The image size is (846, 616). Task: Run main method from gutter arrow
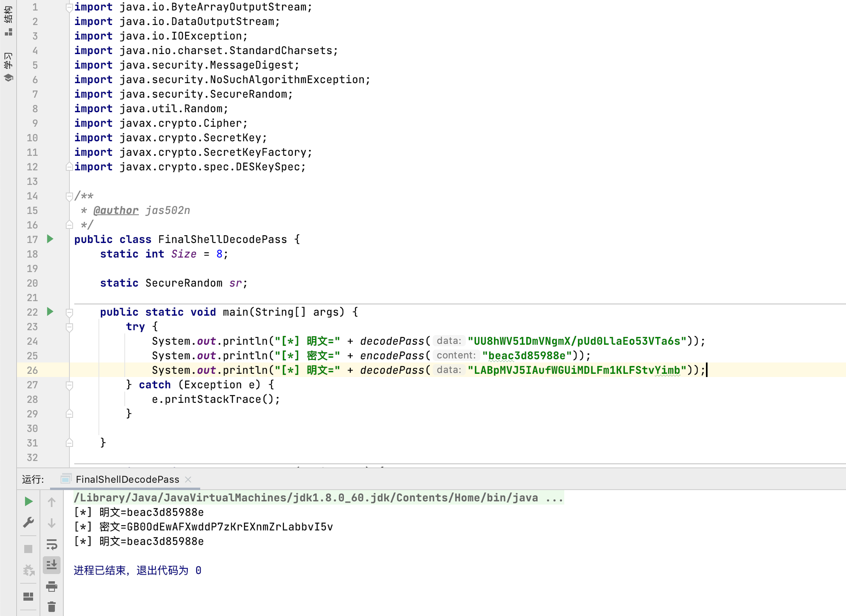click(x=50, y=312)
